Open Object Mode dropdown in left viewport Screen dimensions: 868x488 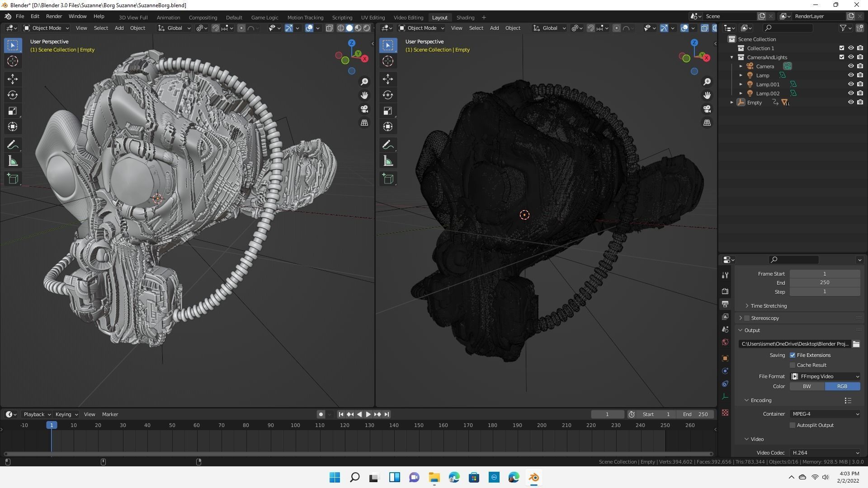46,28
